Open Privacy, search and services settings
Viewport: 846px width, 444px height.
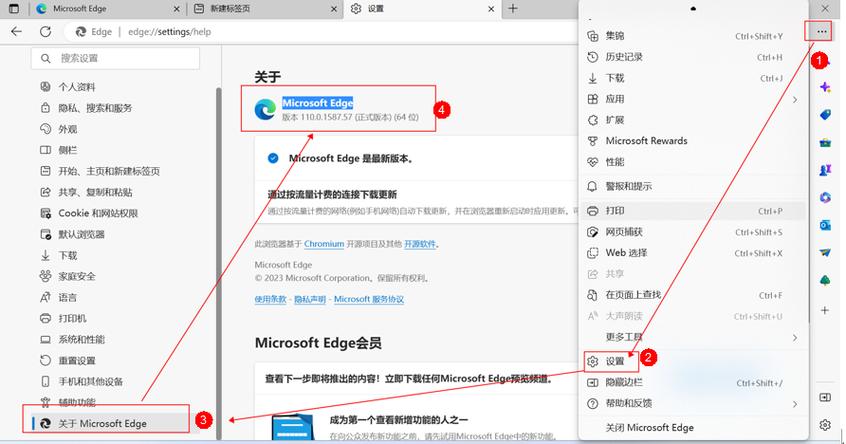86,108
